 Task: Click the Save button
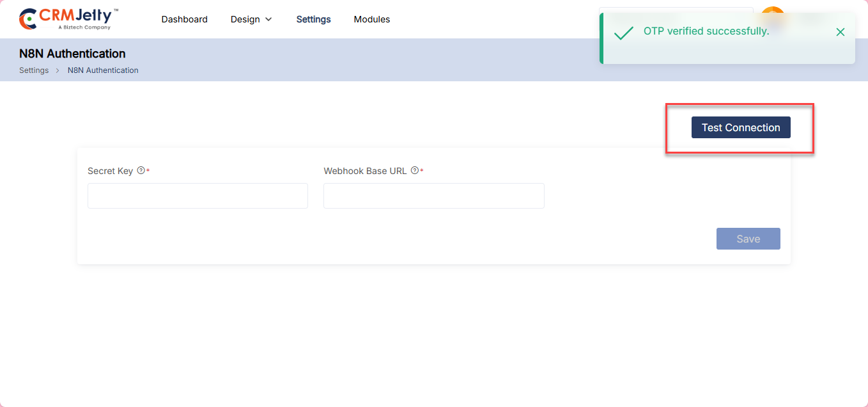coord(748,239)
